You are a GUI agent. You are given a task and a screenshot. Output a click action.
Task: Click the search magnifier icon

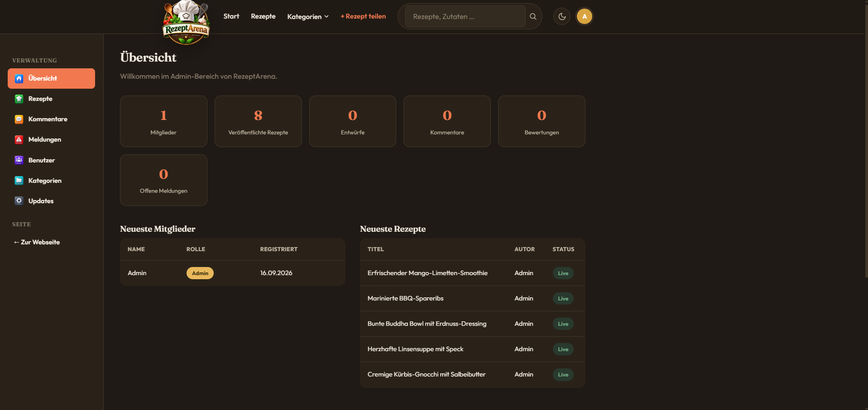(x=533, y=17)
